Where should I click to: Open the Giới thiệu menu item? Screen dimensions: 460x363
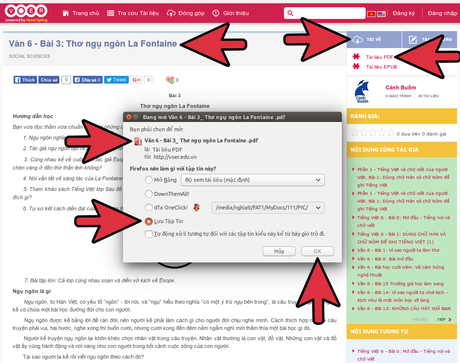pos(231,13)
